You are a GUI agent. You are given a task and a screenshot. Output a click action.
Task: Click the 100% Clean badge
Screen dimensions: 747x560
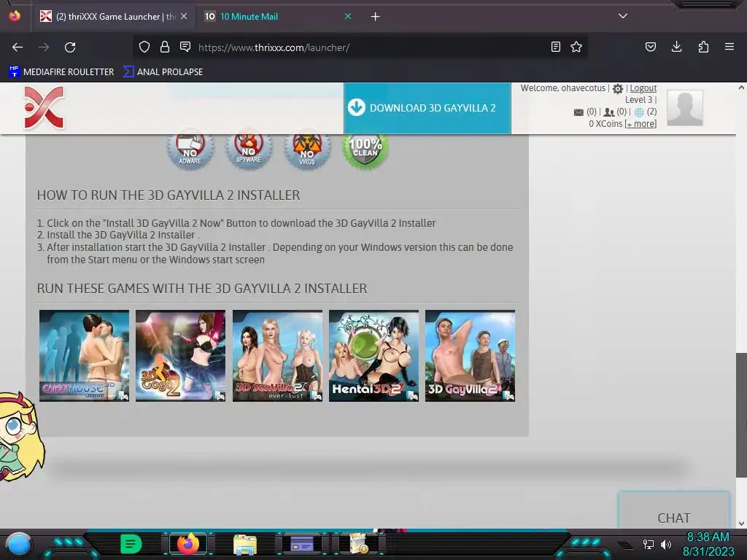tap(365, 149)
